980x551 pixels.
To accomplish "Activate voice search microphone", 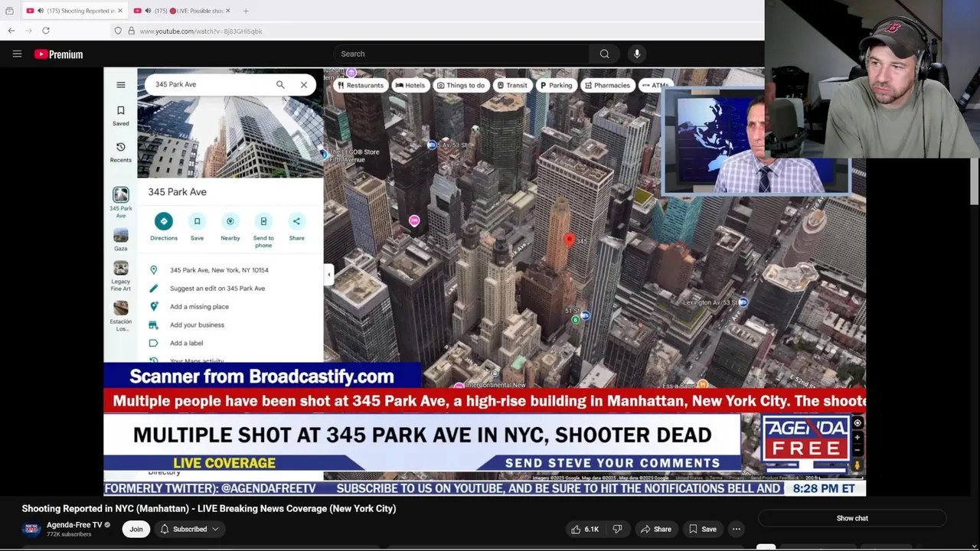I will pos(637,54).
